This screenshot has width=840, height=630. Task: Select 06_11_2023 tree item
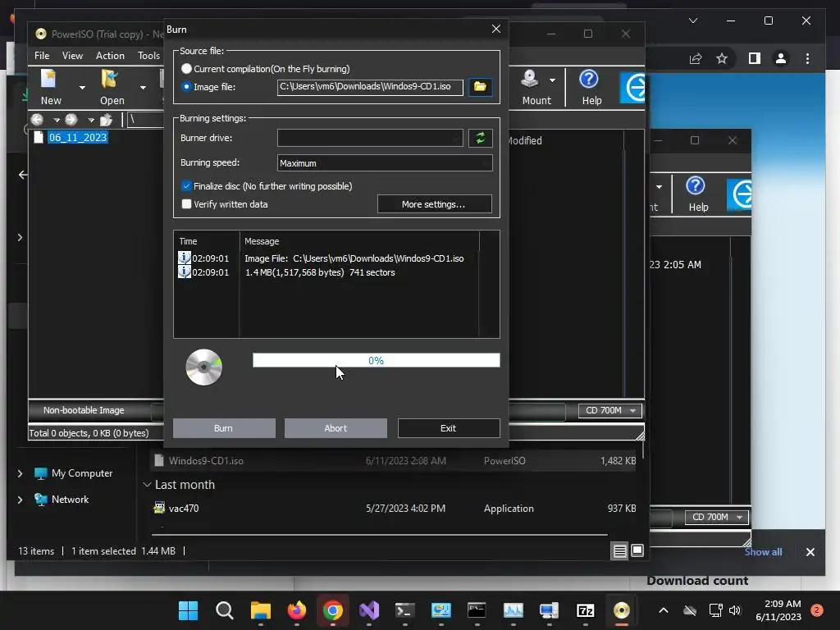(x=78, y=137)
